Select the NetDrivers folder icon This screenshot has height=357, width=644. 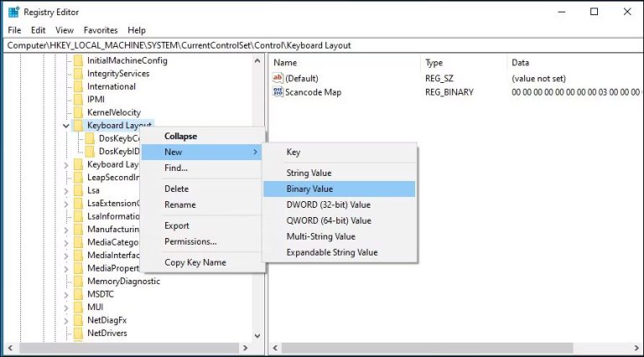78,333
